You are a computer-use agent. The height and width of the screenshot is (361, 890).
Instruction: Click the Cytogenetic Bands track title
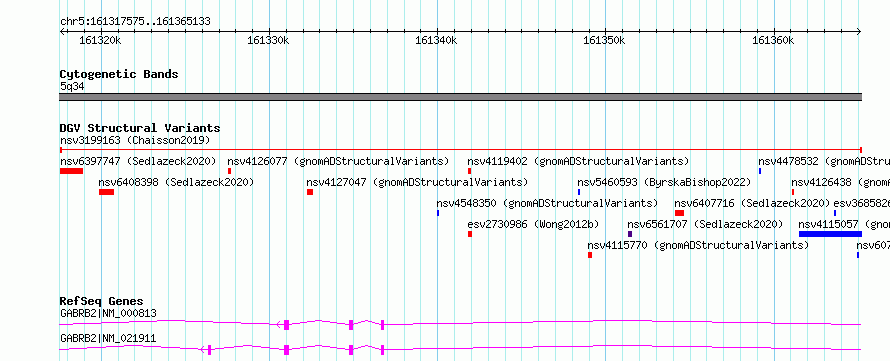[x=119, y=74]
